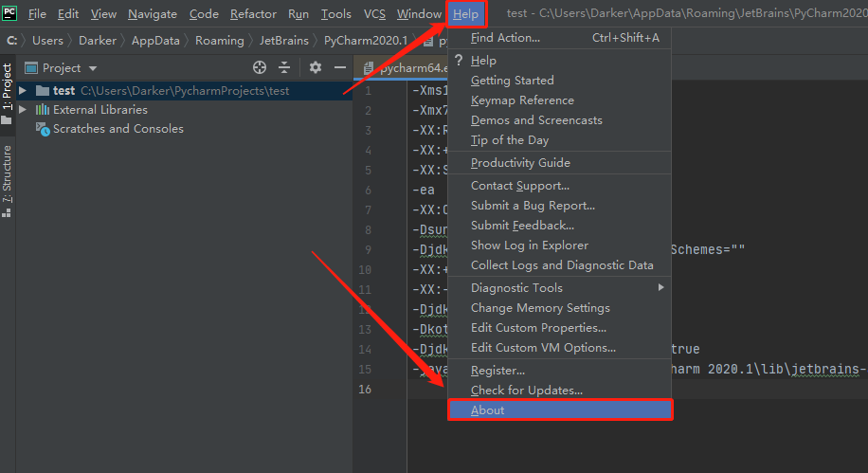The width and height of the screenshot is (868, 473).
Task: Select Getting Started menu entry
Action: point(559,81)
